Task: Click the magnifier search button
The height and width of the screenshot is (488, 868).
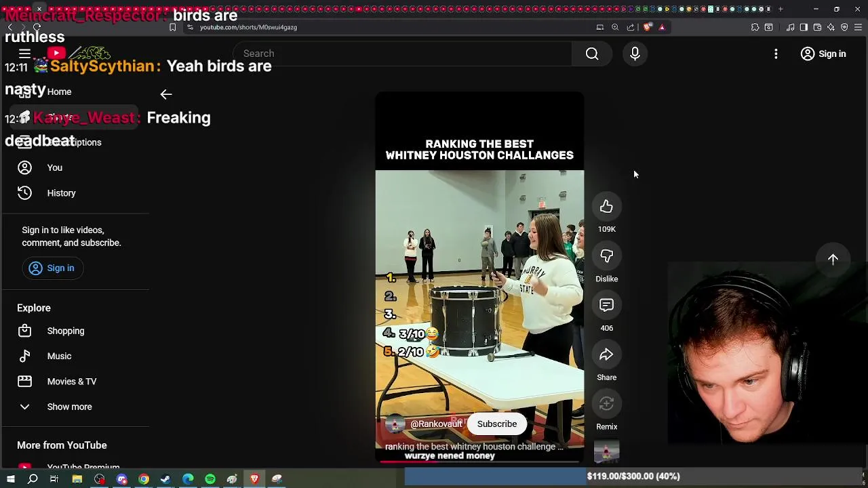Action: pos(592,54)
